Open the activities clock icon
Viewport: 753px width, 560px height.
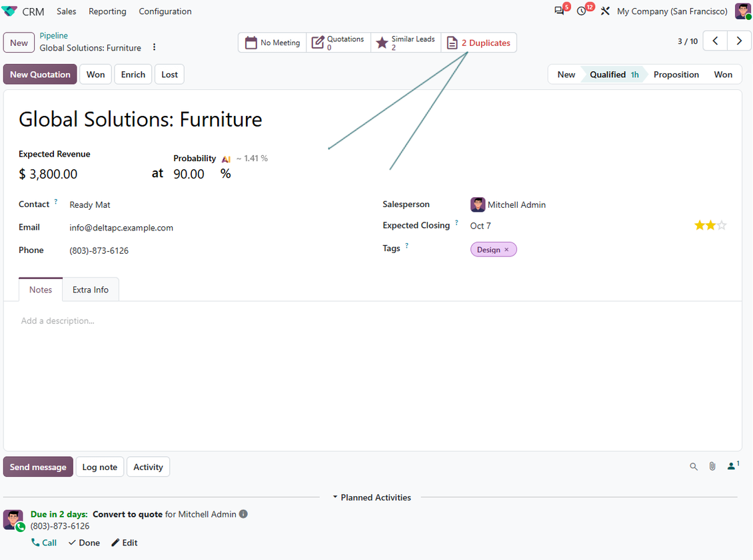pos(582,11)
